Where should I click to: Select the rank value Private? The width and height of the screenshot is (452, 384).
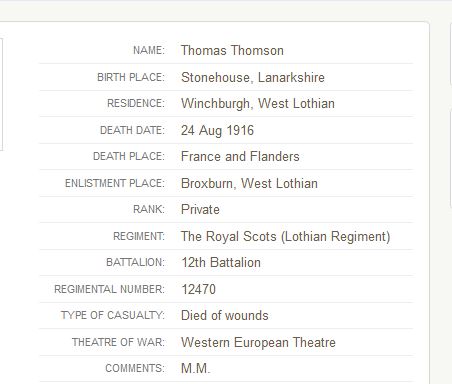200,209
